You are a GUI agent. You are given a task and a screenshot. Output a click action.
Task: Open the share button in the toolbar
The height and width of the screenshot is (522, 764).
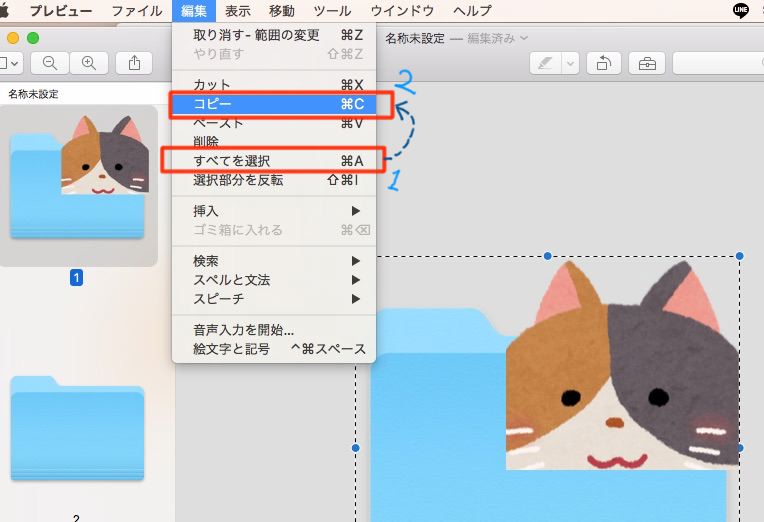[134, 63]
